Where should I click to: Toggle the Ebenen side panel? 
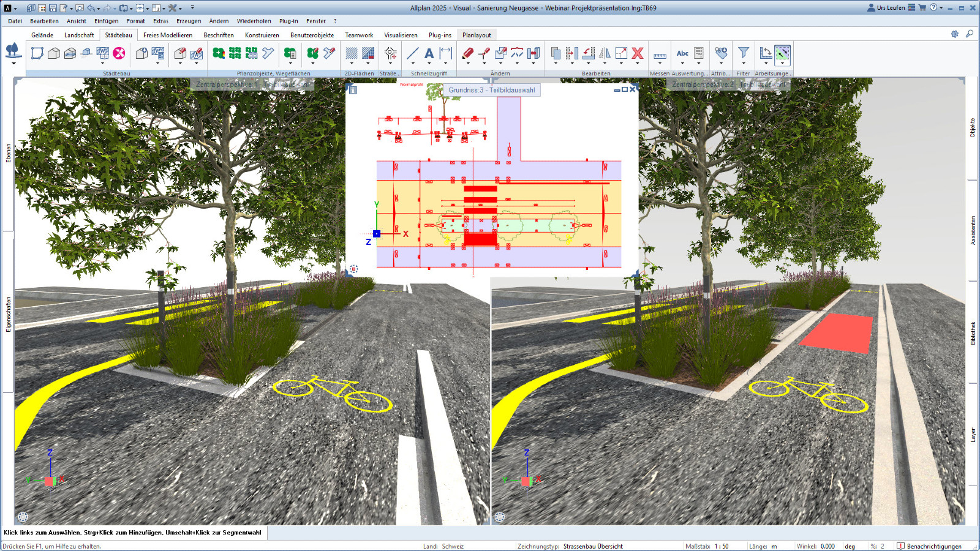[x=9, y=153]
